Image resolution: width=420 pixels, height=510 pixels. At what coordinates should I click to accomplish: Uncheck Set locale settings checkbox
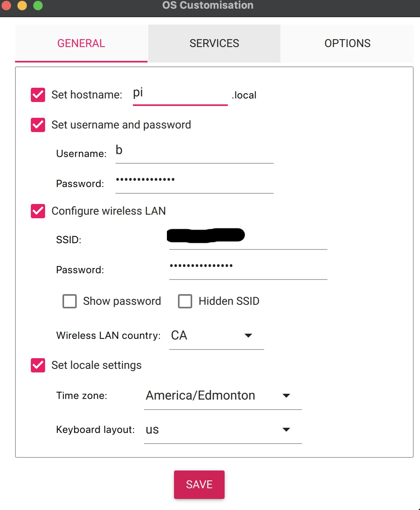(x=38, y=365)
